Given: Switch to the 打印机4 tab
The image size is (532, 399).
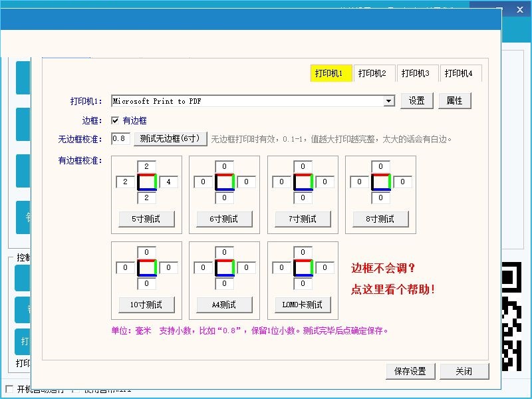Looking at the screenshot, I should click(460, 73).
